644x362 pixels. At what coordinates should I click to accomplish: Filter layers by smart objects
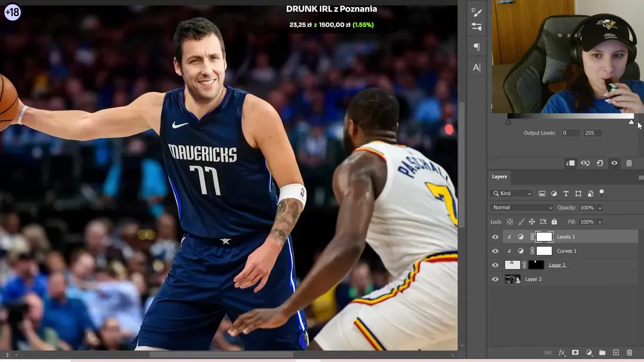590,194
